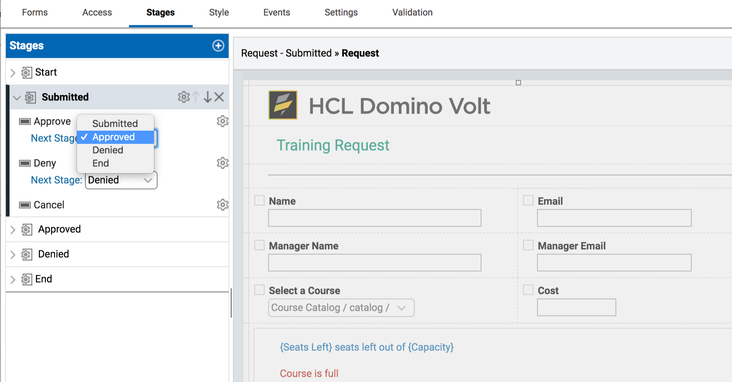Expand the Approved stage
Image resolution: width=732 pixels, height=382 pixels.
[x=13, y=229]
